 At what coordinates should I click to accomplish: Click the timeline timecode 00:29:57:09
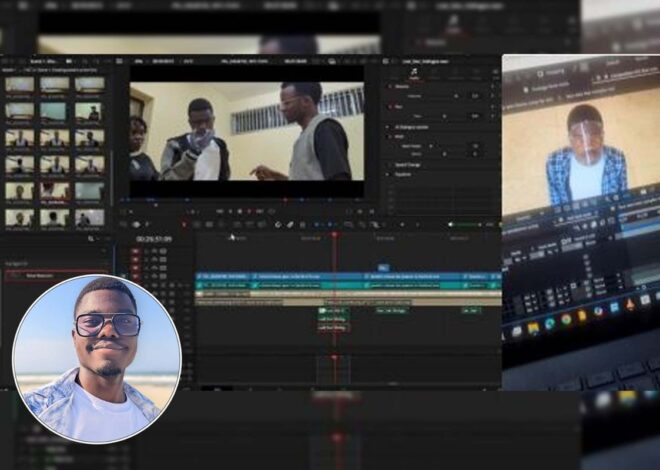[x=154, y=239]
